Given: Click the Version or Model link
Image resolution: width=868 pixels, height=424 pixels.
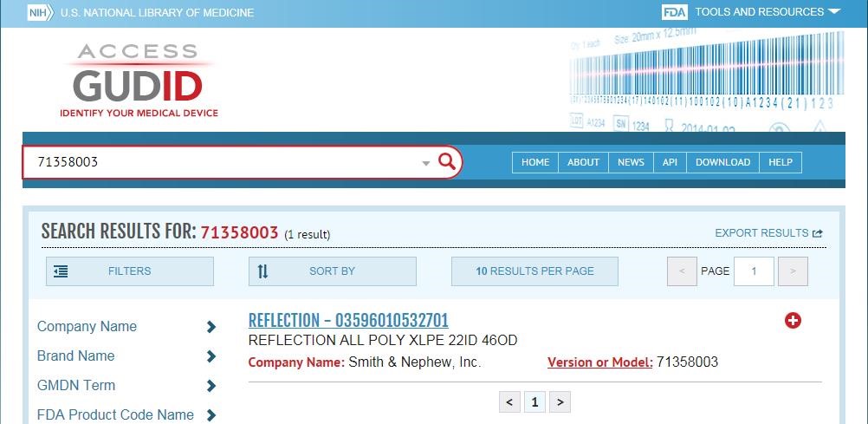Looking at the screenshot, I should click(599, 362).
